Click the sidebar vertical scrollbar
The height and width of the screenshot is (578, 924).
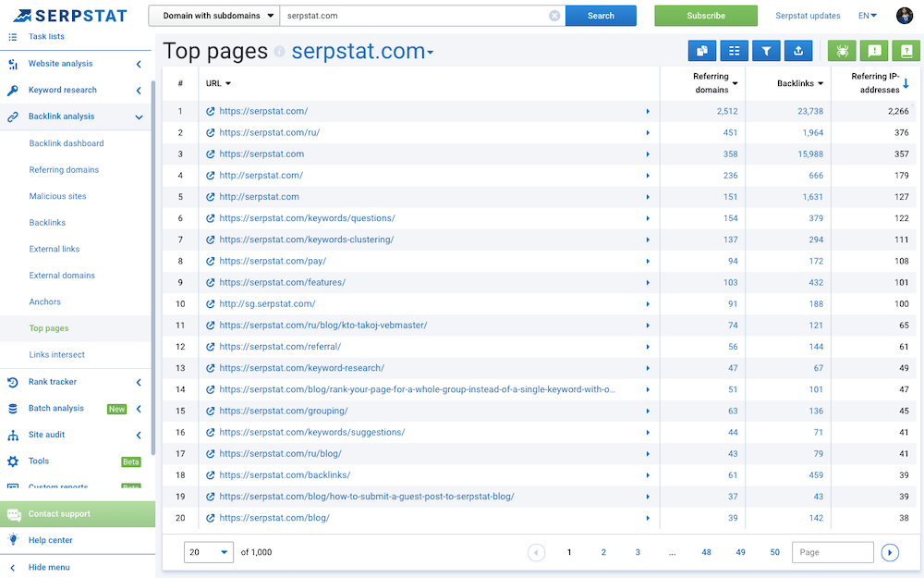tap(153, 268)
